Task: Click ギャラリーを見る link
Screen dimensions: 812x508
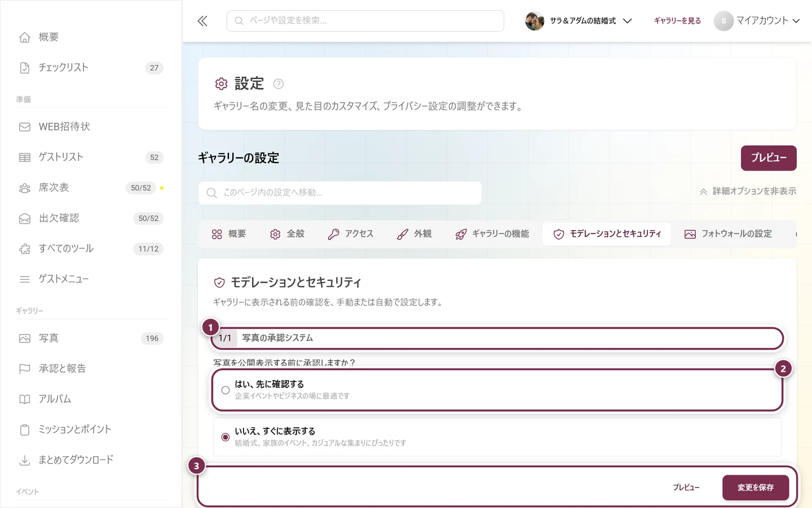Action: (677, 21)
